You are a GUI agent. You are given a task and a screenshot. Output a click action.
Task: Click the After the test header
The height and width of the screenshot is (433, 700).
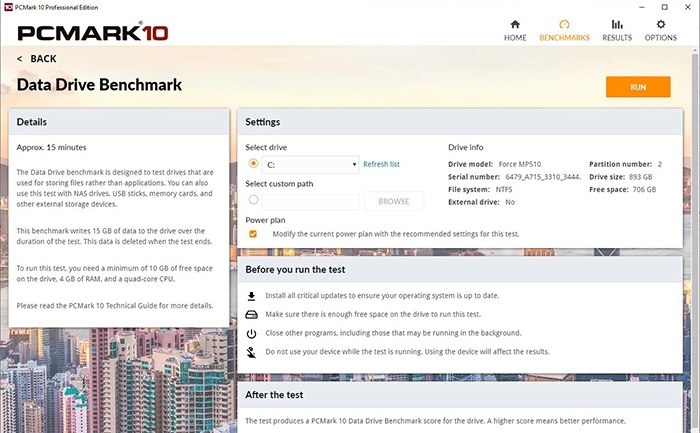coord(460,395)
